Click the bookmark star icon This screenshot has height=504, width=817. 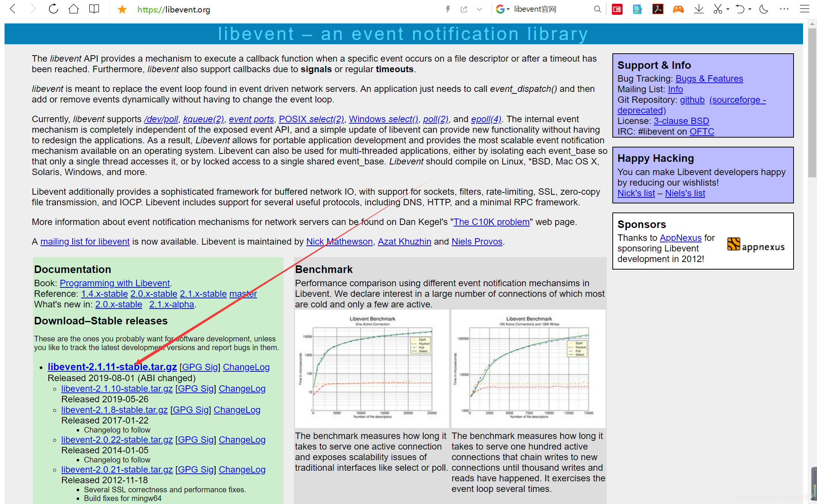[122, 9]
